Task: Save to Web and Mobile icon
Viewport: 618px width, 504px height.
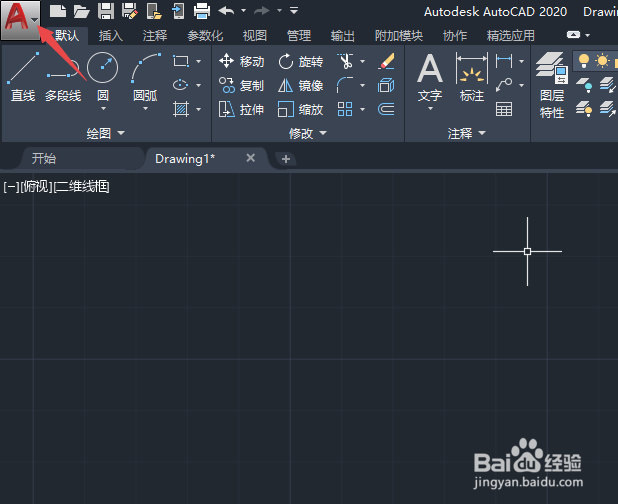Action: click(178, 11)
